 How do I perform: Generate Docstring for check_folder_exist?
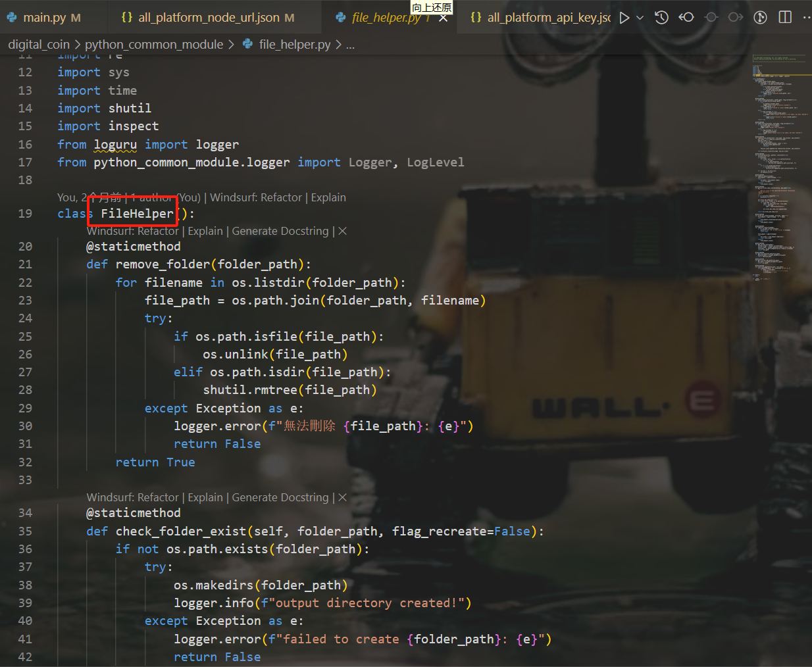point(280,497)
